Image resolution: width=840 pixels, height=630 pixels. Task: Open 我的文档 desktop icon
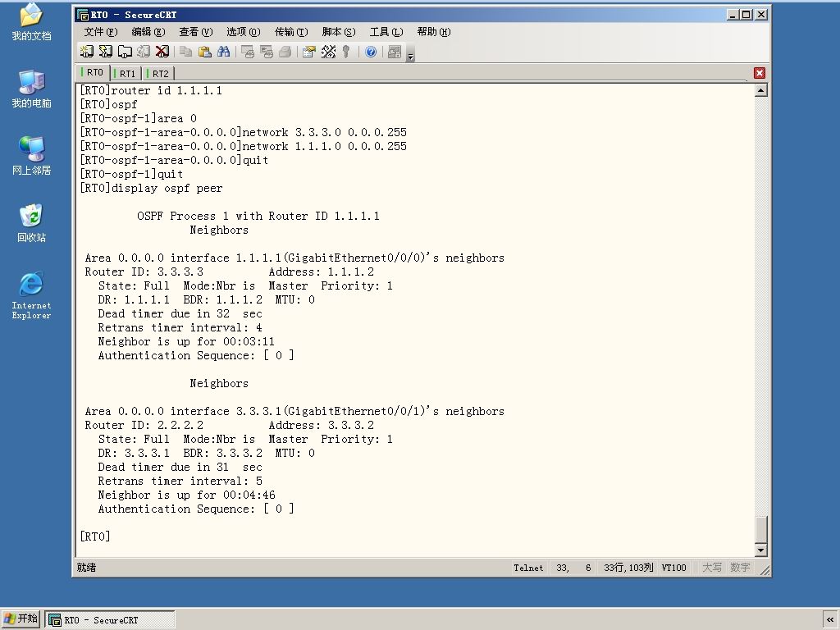pyautogui.click(x=31, y=22)
